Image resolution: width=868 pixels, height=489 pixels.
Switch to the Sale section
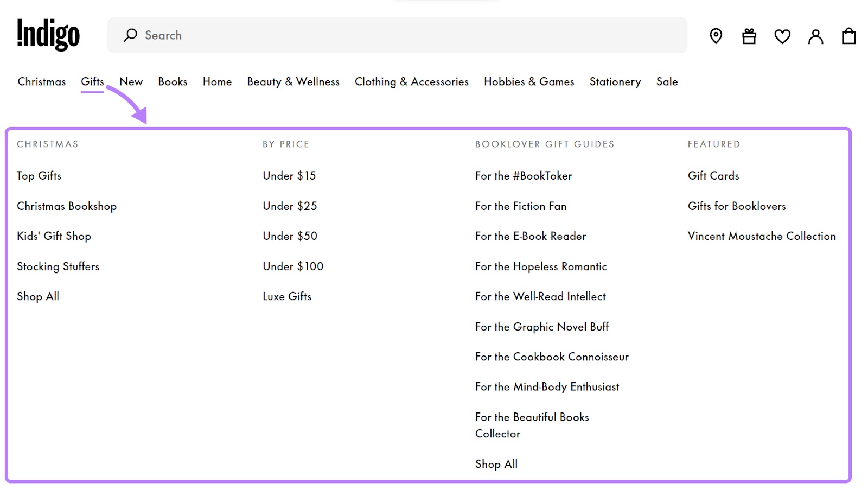pos(667,81)
